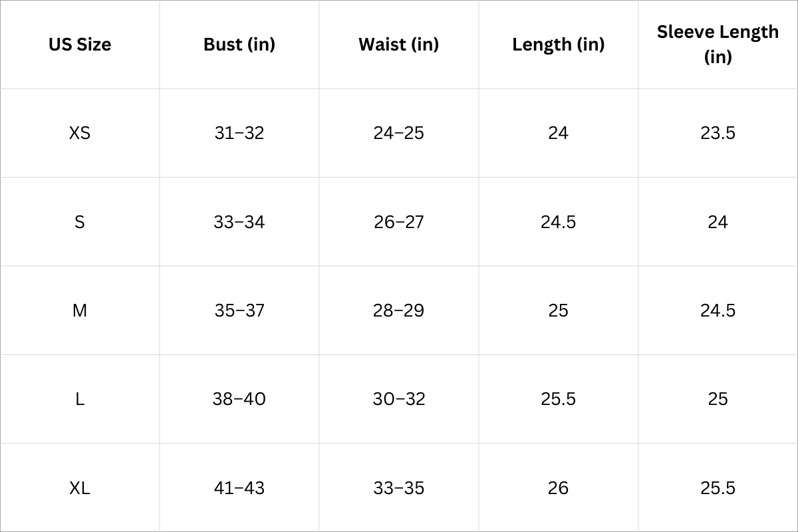Viewport: 798px width, 532px height.
Task: Click the XL bust value 41–43
Action: pyautogui.click(x=239, y=488)
